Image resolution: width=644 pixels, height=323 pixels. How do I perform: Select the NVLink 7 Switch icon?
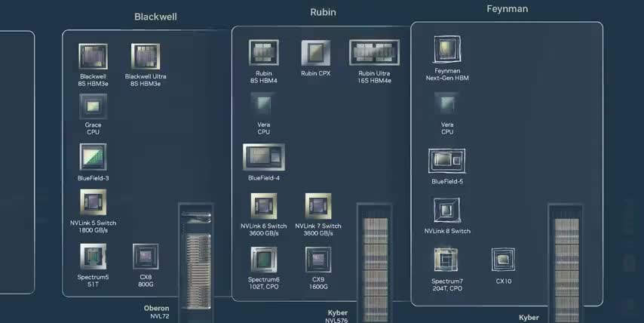318,206
